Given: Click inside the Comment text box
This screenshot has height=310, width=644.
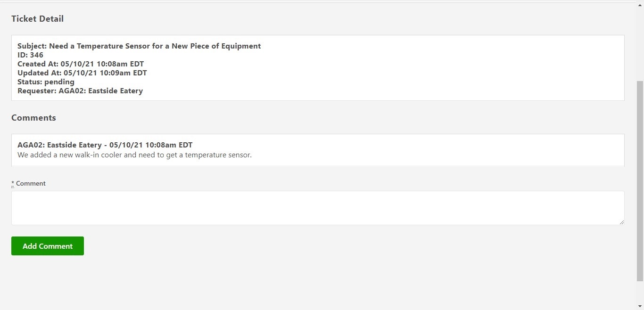Looking at the screenshot, I should tap(317, 207).
